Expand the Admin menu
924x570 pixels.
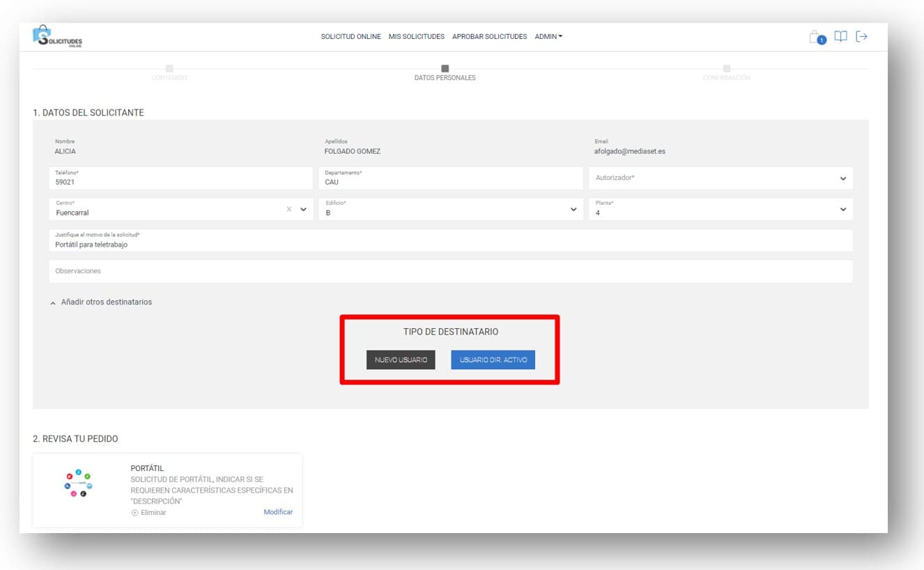[x=548, y=36]
